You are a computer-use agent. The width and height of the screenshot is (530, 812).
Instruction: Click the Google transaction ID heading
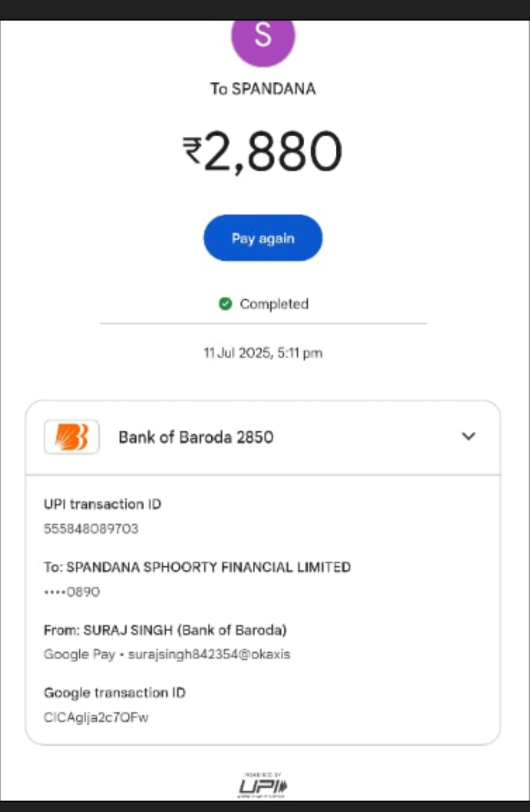114,692
